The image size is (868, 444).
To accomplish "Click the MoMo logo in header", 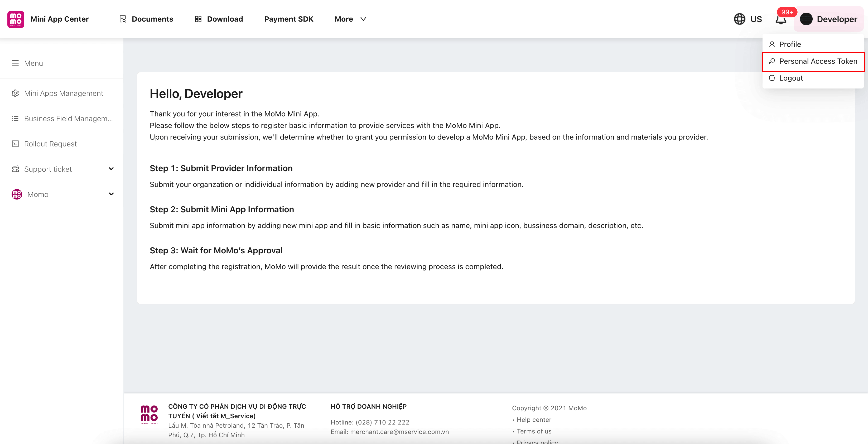I will click(x=16, y=19).
